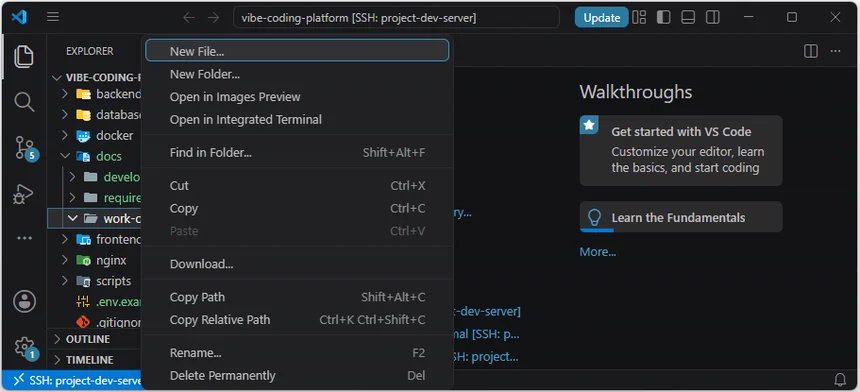This screenshot has height=392, width=860.
Task: Choose Download... from context menu
Action: [297, 264]
